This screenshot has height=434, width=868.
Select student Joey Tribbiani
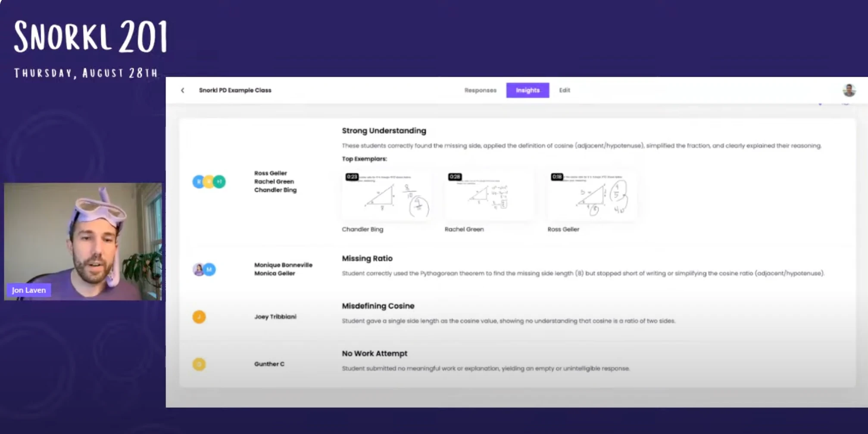click(275, 317)
